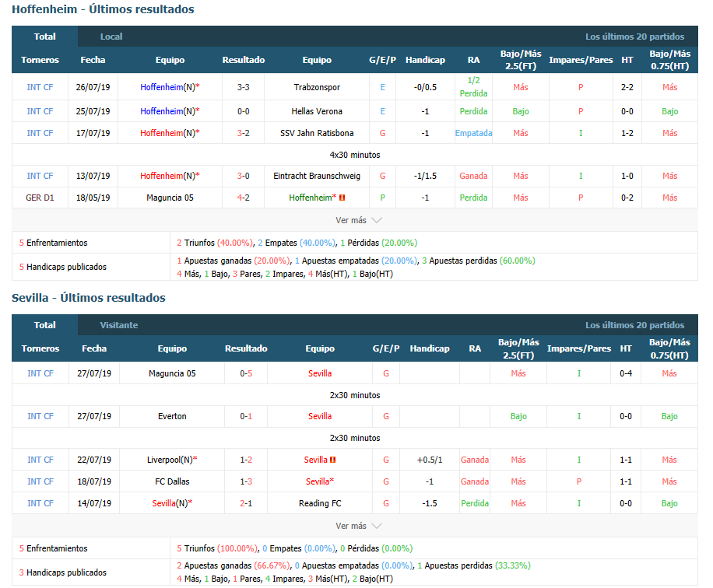Open the 0-0 result against Hellas Verona
Image resolution: width=713 pixels, height=588 pixels.
244,111
